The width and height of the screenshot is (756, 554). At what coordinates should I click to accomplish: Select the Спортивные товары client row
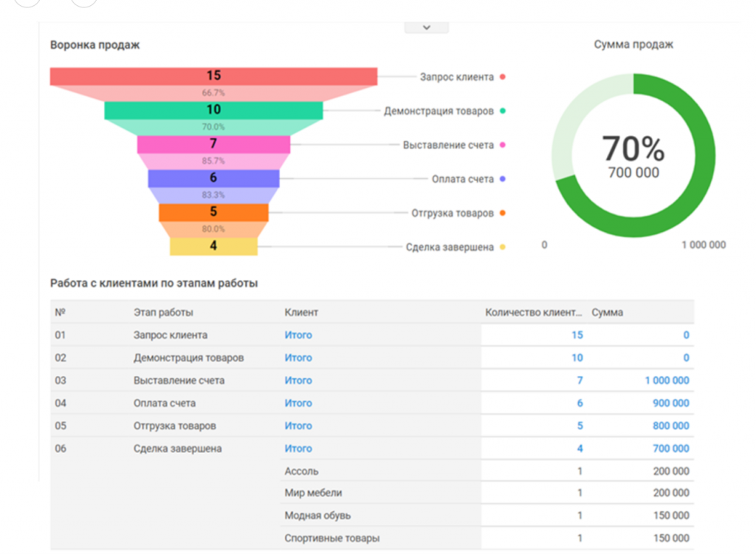point(487,538)
